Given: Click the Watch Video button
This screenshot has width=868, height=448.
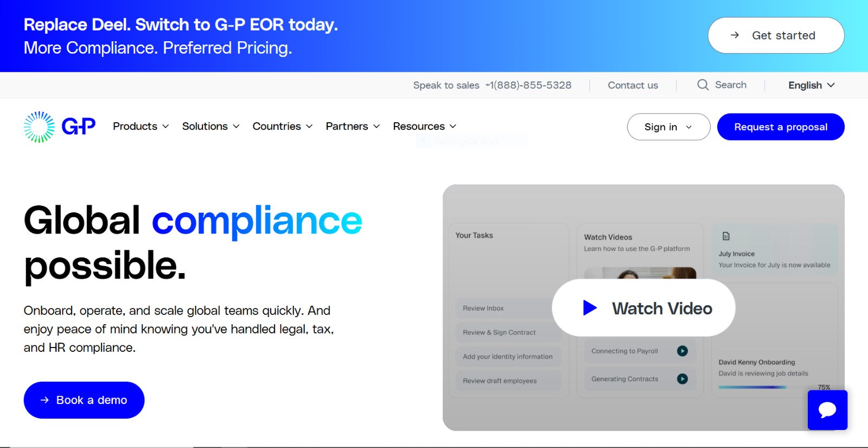Looking at the screenshot, I should tap(643, 308).
